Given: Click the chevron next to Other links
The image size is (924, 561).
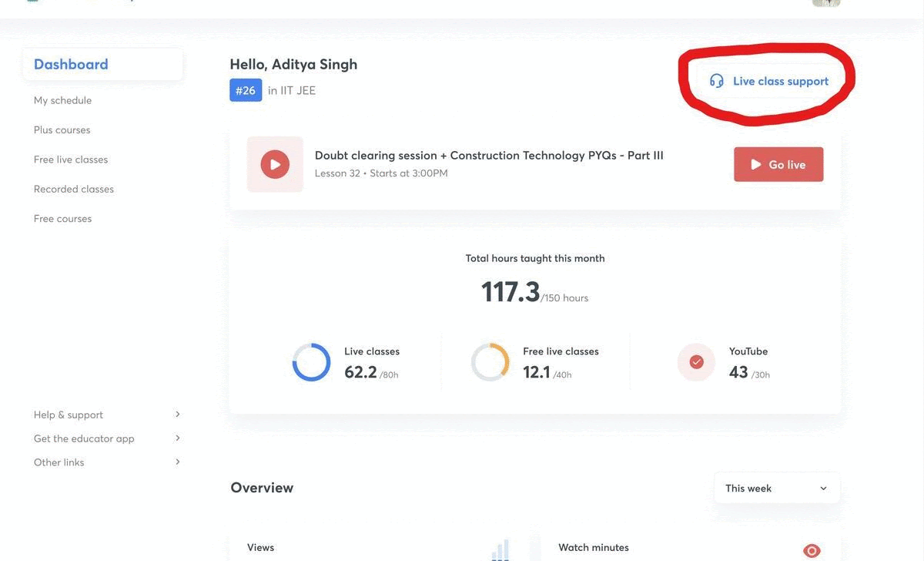Looking at the screenshot, I should tap(178, 462).
